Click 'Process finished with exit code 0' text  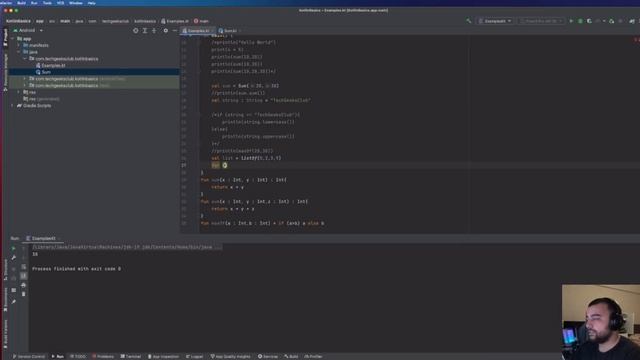(x=76, y=269)
